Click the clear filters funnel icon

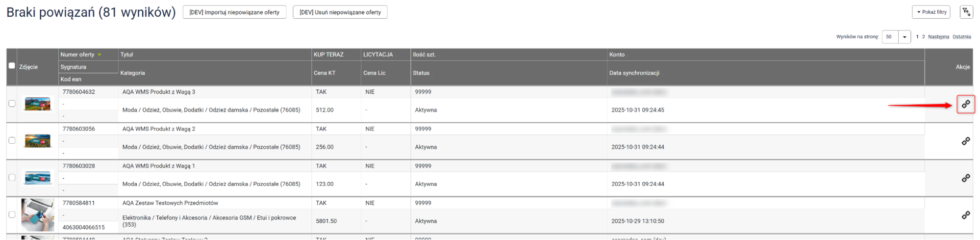click(x=966, y=12)
